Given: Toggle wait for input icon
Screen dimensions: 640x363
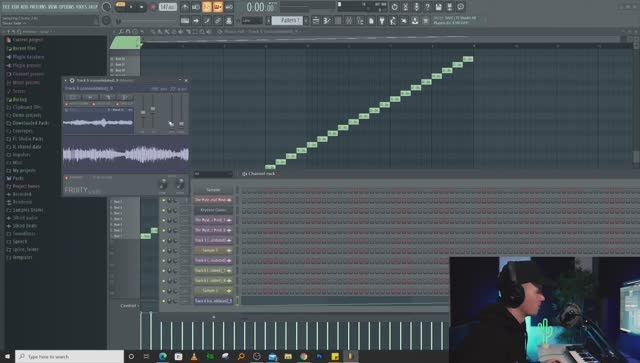Looking at the screenshot, I should point(196,7).
